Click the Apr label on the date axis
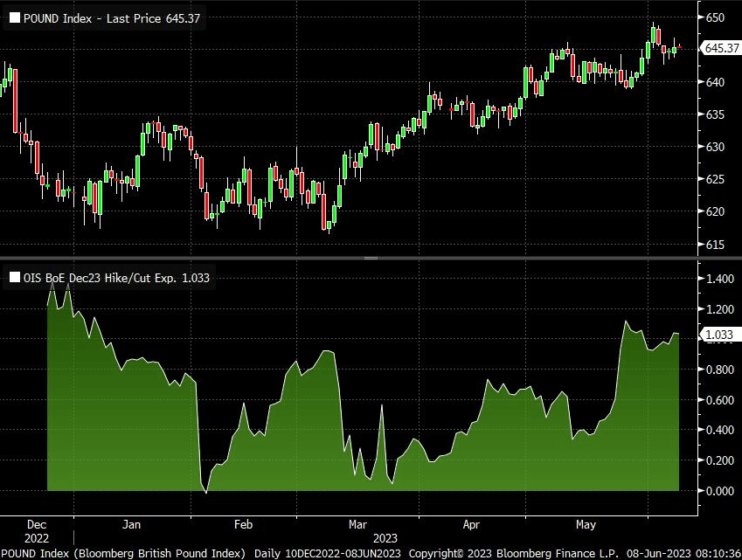The height and width of the screenshot is (560, 742). pyautogui.click(x=471, y=525)
